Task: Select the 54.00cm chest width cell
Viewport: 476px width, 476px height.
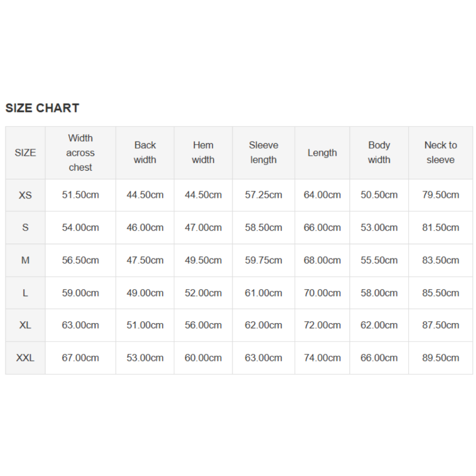Action: pos(80,228)
